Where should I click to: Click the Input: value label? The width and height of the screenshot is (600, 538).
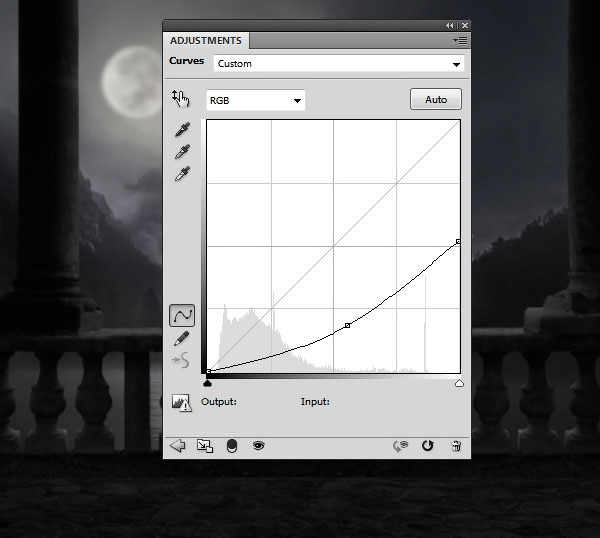(315, 401)
